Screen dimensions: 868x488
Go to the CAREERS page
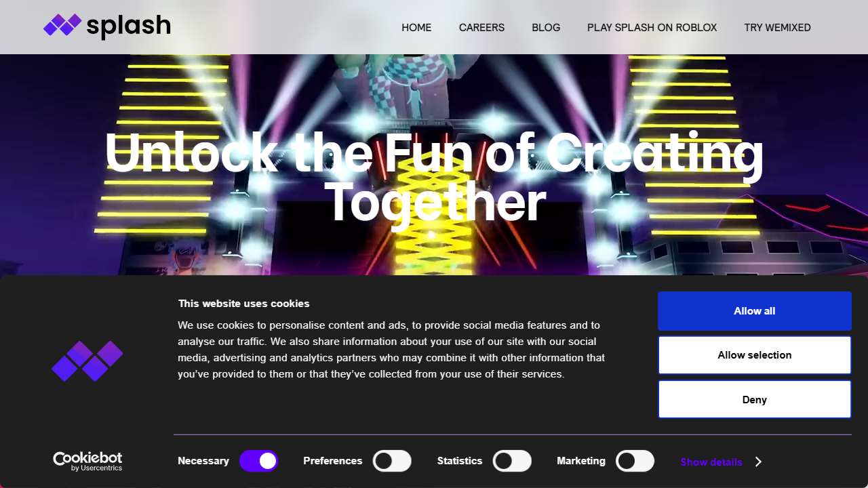pyautogui.click(x=481, y=28)
